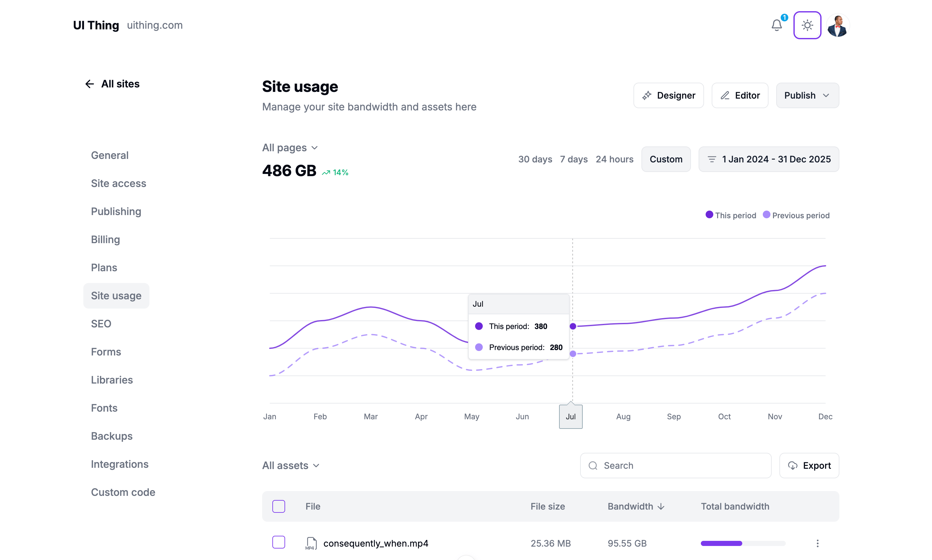Go to Forms section
932x560 pixels.
(x=106, y=352)
